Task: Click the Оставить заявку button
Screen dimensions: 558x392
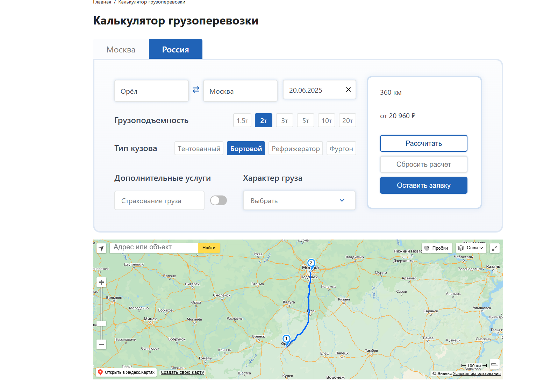Action: coord(423,185)
